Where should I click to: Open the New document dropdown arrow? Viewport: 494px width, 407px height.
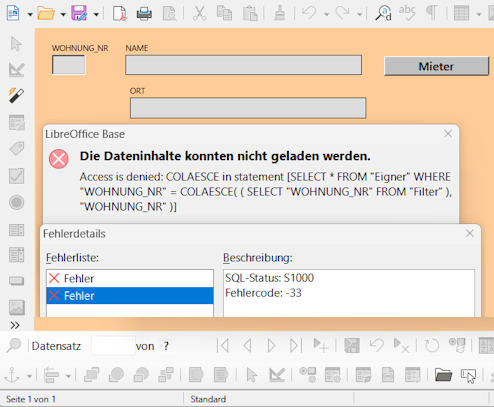click(x=30, y=14)
